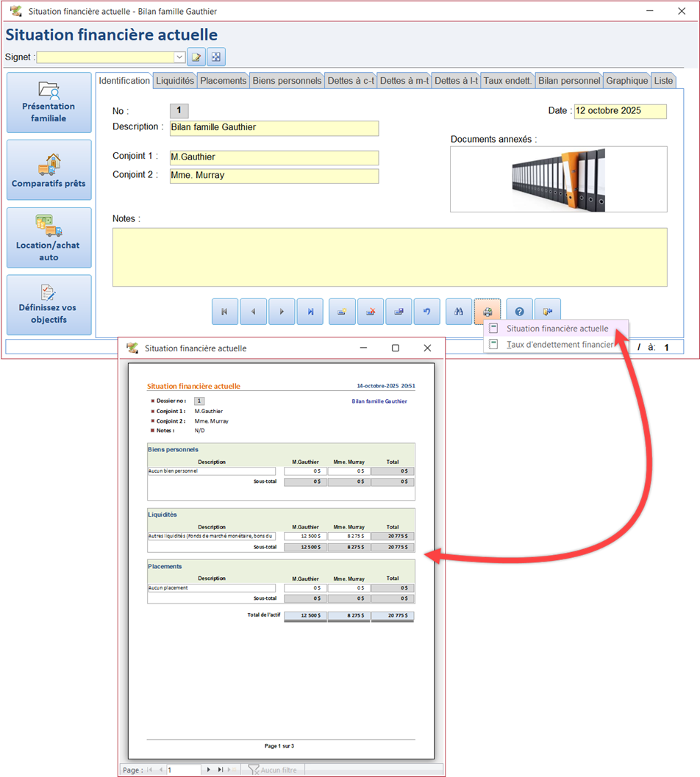Open the Bilan personnel tab
This screenshot has height=777, width=700.
(568, 81)
